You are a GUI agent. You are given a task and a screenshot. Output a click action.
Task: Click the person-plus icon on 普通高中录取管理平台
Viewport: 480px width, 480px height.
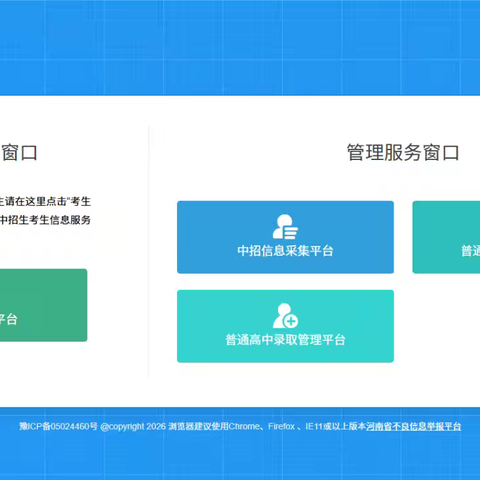[x=285, y=316]
